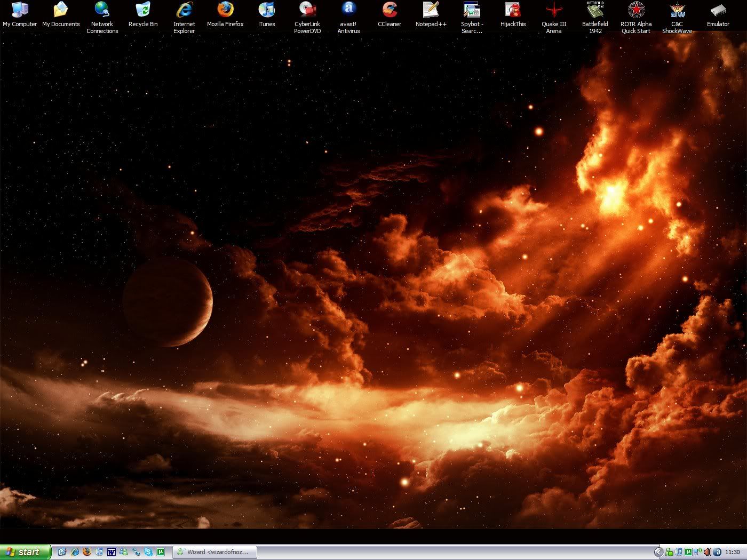Click wireless network connection tray icon
This screenshot has width=747, height=560.
click(x=697, y=552)
